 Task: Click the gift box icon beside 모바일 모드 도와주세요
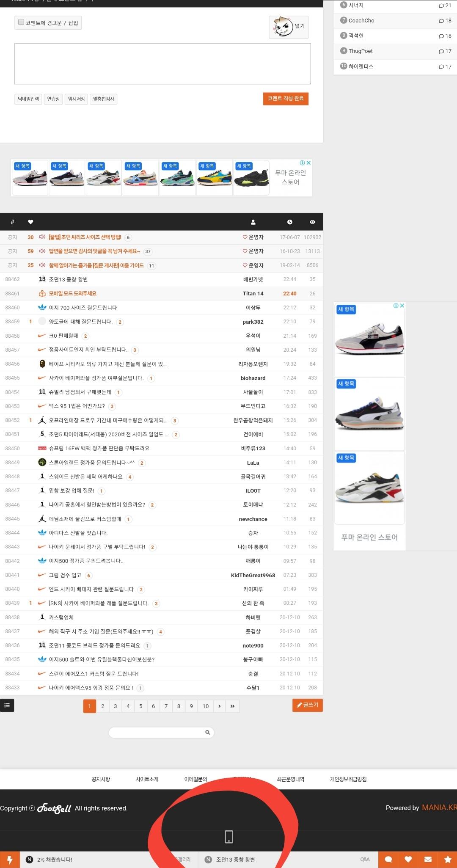pyautogui.click(x=42, y=293)
